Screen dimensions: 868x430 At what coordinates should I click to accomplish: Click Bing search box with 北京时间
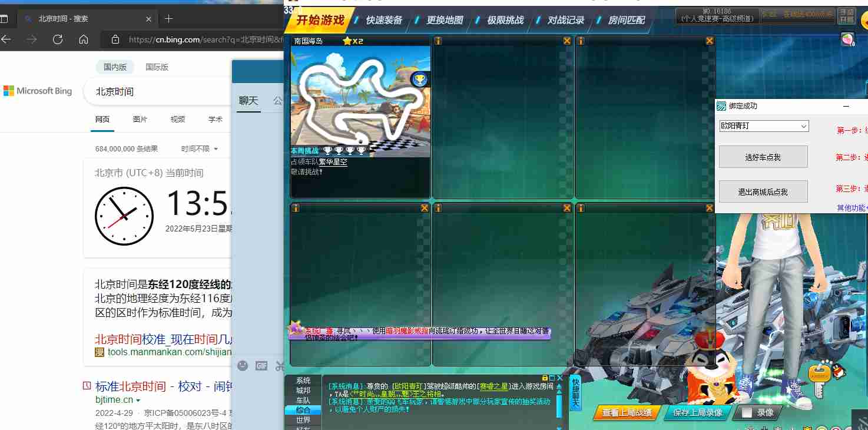click(x=159, y=92)
